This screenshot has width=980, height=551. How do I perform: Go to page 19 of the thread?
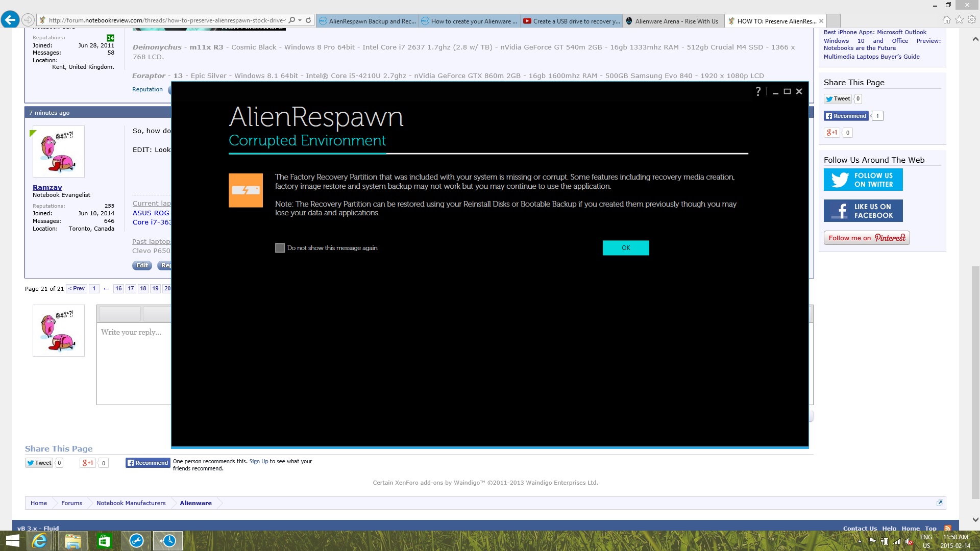155,289
